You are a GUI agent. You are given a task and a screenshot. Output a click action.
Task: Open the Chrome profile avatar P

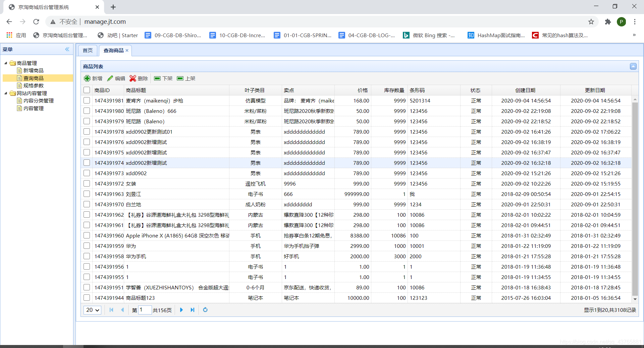coord(621,22)
